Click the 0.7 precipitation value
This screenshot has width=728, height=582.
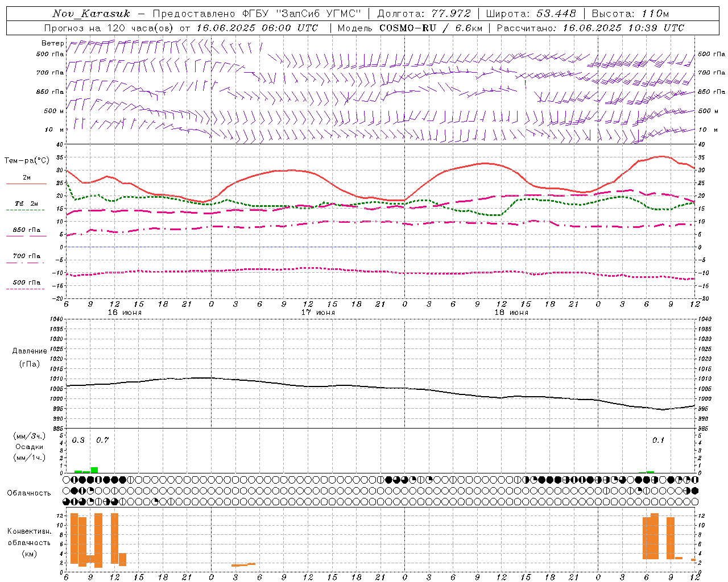coord(102,440)
